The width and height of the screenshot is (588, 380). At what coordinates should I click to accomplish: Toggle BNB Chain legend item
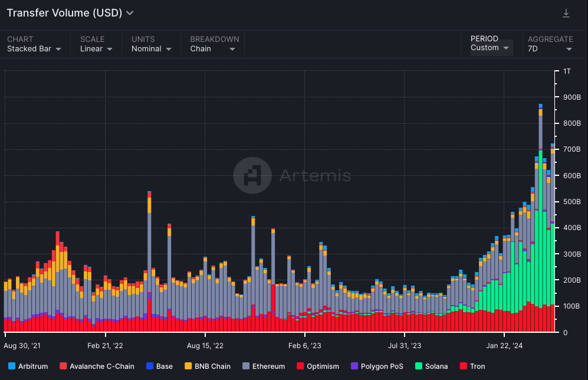207,366
